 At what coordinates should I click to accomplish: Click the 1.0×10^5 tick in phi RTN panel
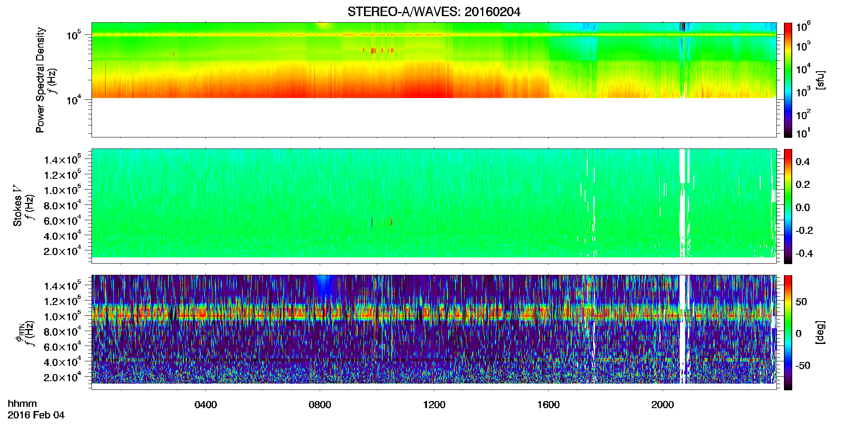62,316
